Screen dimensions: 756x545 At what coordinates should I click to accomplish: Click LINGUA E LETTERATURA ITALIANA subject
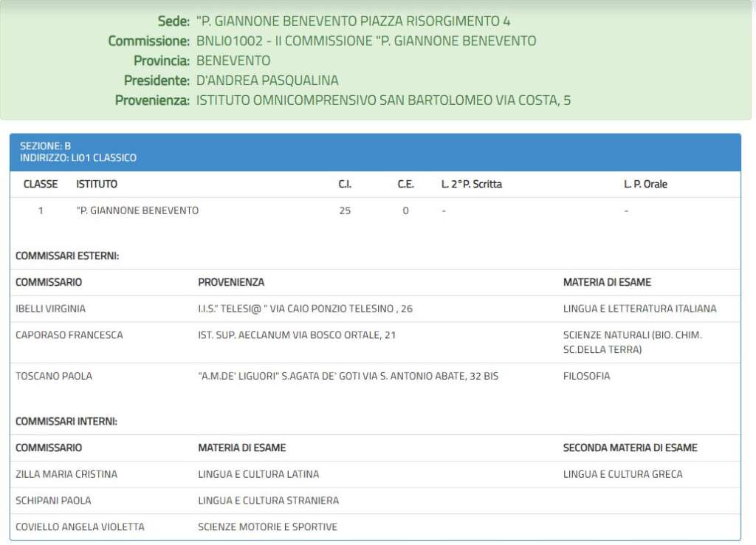(x=640, y=309)
